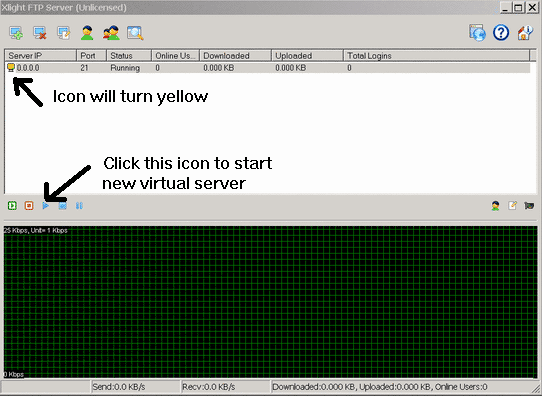This screenshot has height=396, width=542.
Task: Start all servers with green play icon
Action: 12,206
